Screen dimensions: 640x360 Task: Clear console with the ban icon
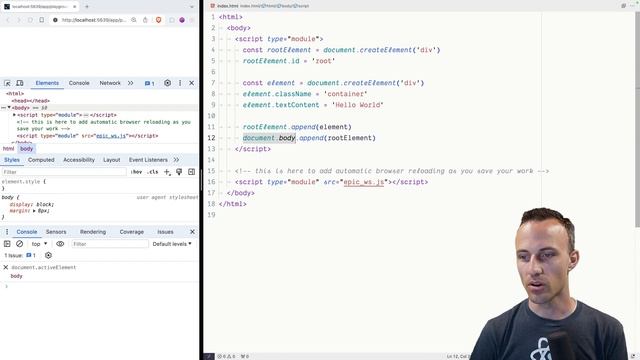pyautogui.click(x=19, y=244)
